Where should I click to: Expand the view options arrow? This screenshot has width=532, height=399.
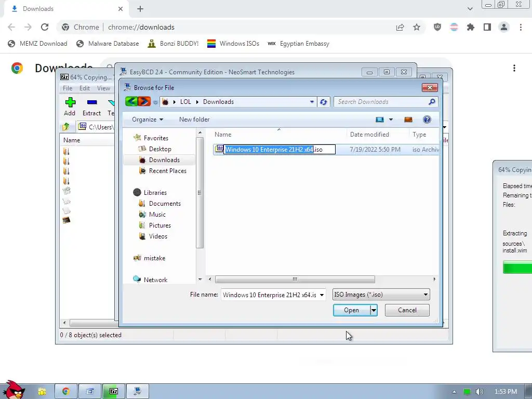391,119
